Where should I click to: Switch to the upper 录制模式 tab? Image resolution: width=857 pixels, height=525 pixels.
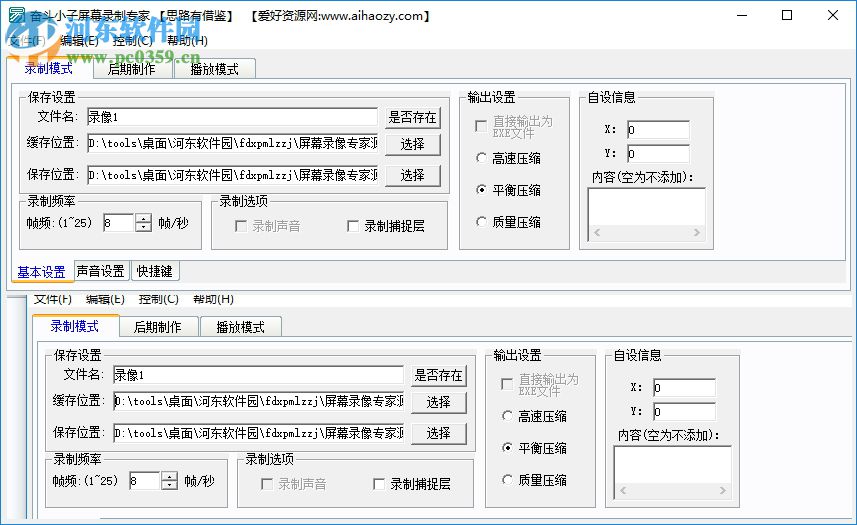click(48, 68)
